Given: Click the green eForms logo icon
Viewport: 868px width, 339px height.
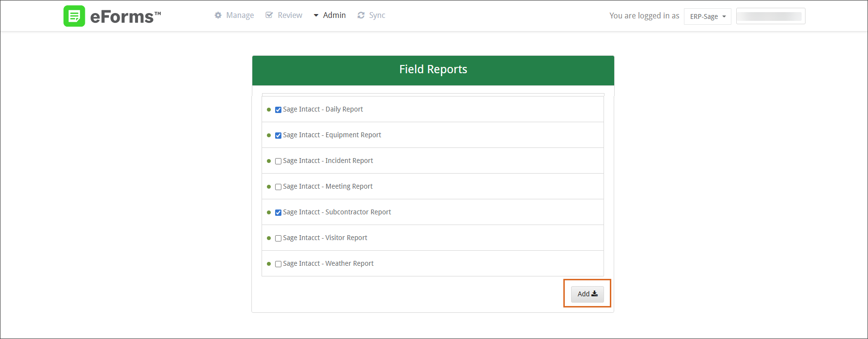Looking at the screenshot, I should [x=74, y=16].
